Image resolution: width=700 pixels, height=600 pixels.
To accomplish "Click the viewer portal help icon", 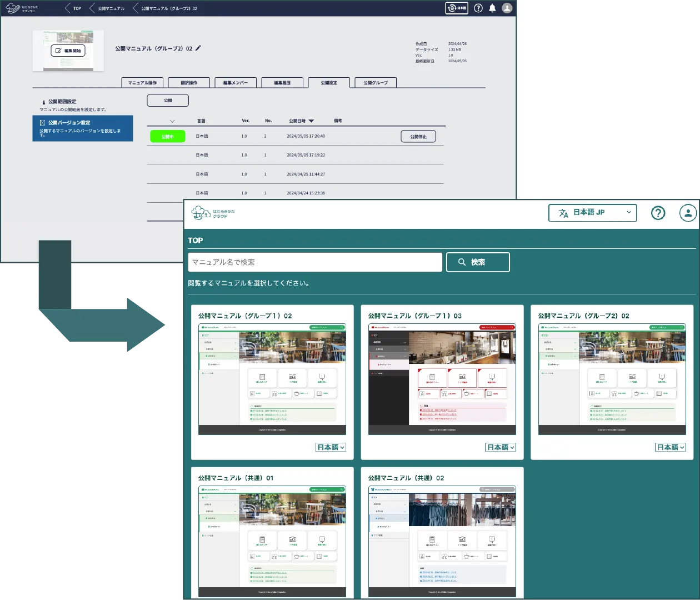I will tap(658, 213).
